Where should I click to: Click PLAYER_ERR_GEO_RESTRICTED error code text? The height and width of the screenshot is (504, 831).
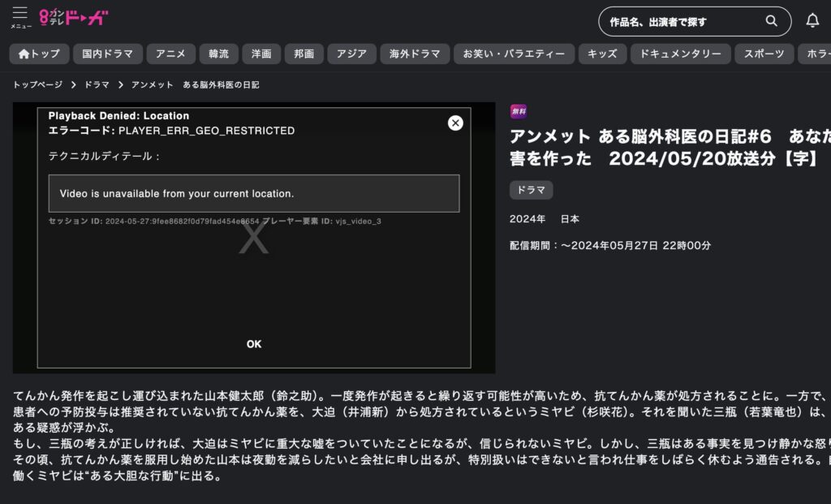[207, 131]
